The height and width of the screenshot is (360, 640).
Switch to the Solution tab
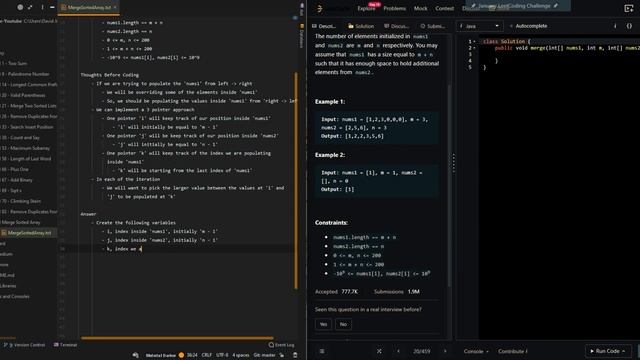[361, 26]
